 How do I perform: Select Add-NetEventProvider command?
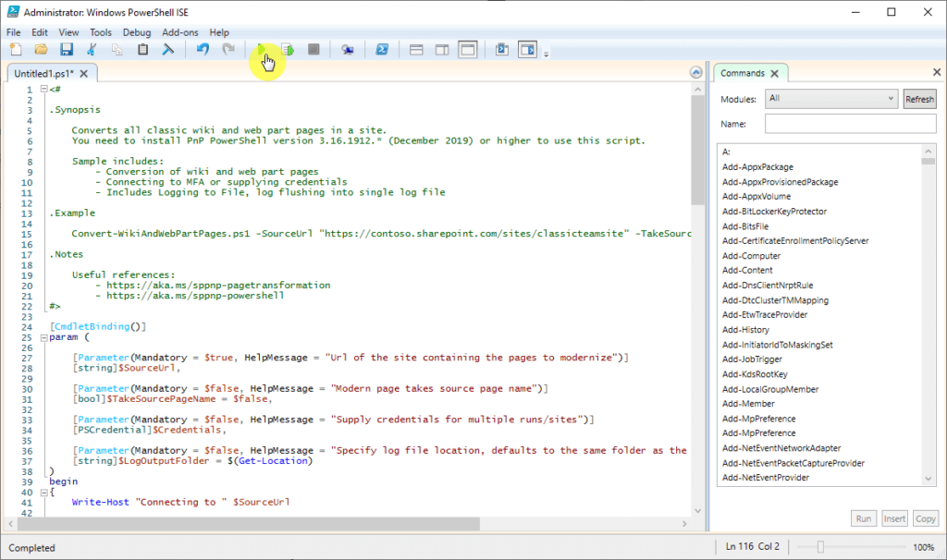click(765, 478)
